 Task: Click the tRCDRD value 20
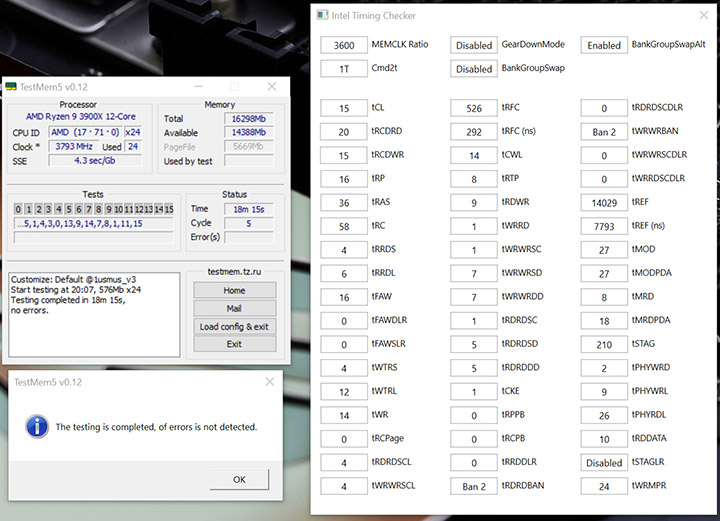click(x=344, y=132)
